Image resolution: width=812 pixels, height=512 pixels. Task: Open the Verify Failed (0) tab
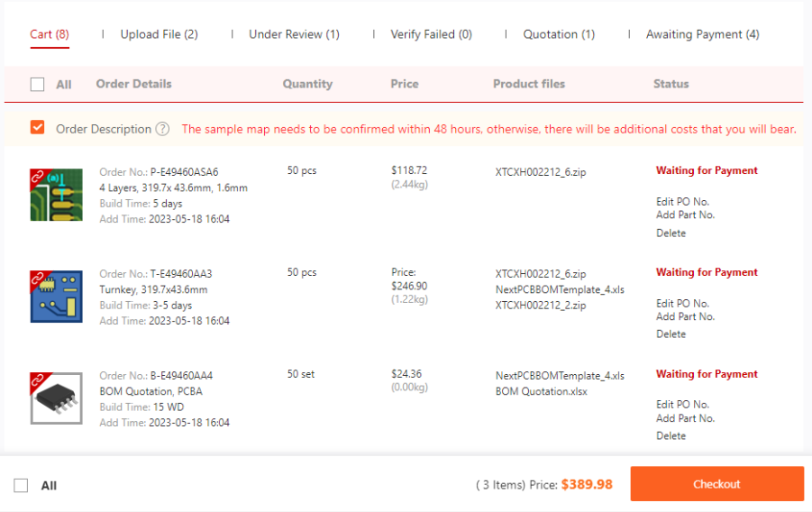pyautogui.click(x=431, y=34)
